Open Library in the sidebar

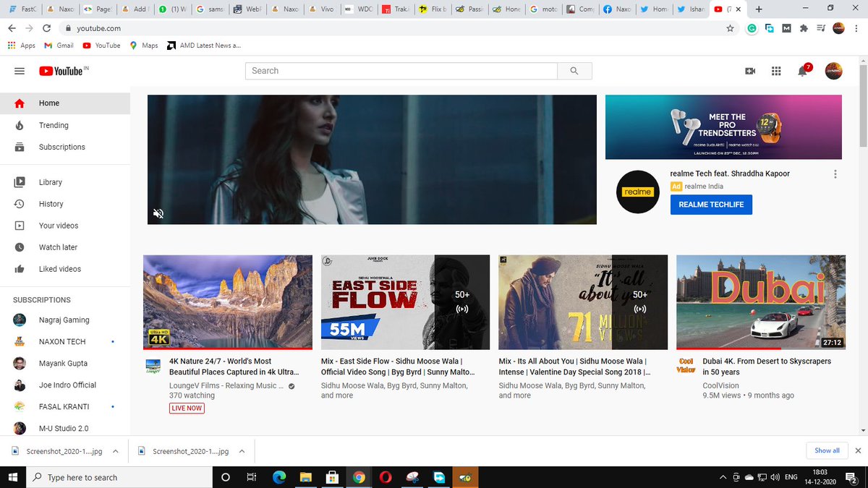coord(65,182)
